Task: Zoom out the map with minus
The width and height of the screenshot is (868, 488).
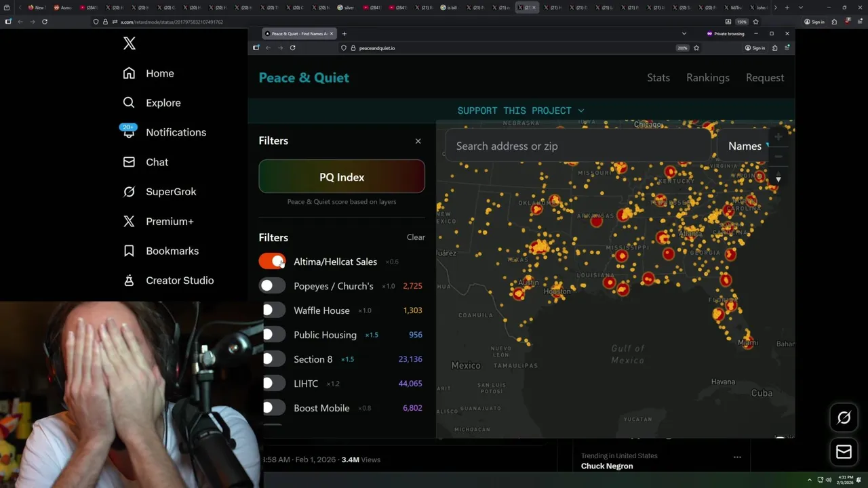Action: click(x=778, y=157)
